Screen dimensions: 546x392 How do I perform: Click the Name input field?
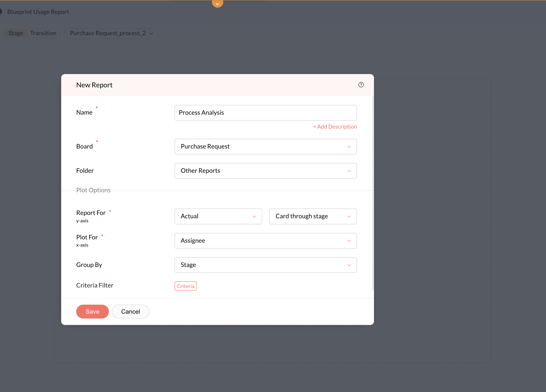(265, 113)
